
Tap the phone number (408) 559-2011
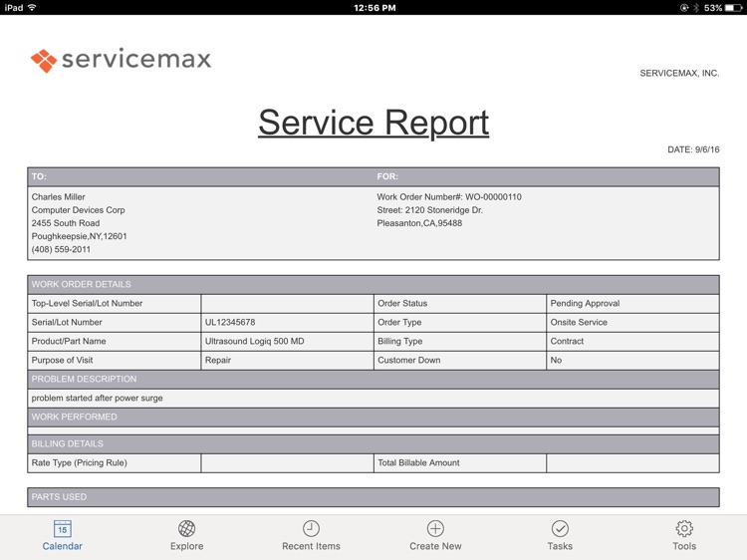coord(61,249)
